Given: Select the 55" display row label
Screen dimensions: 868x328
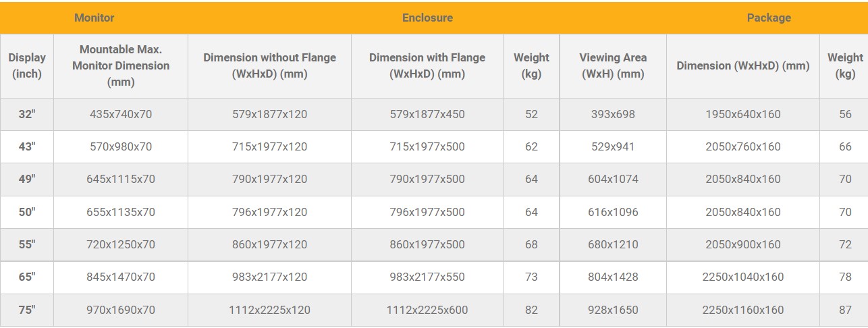Looking at the screenshot, I should (x=27, y=245).
